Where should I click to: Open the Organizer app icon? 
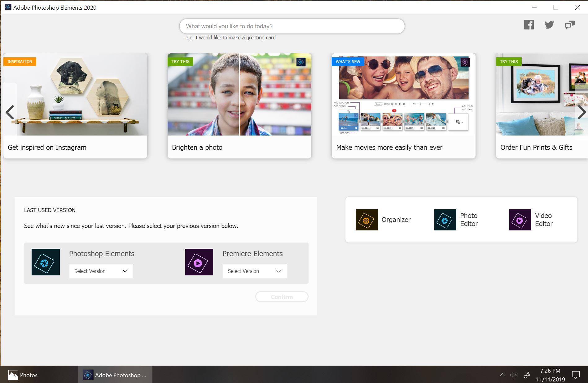[x=366, y=220]
